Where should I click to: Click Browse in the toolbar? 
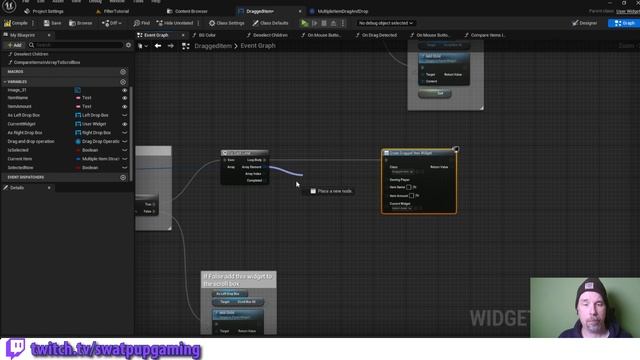tap(81, 23)
